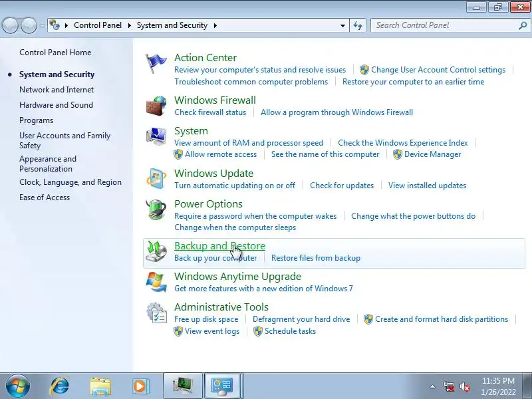The height and width of the screenshot is (399, 532).
Task: Open the Windows Start orb
Action: (17, 386)
